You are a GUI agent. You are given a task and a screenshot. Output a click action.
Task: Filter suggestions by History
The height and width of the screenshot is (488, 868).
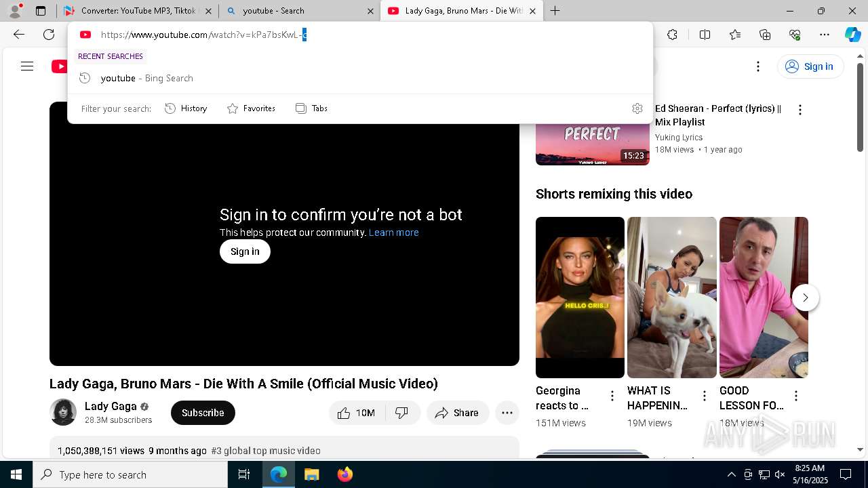tap(186, 108)
